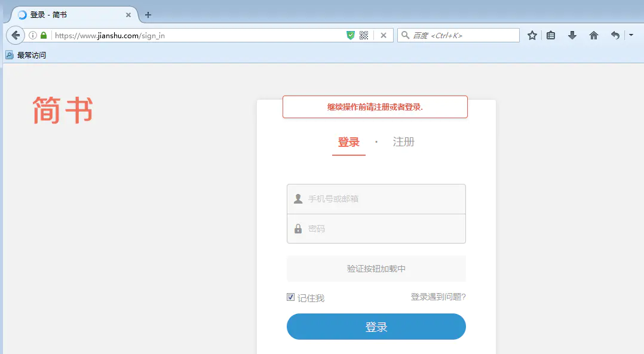Open the QR code icon in address bar
The width and height of the screenshot is (644, 354).
coord(363,35)
